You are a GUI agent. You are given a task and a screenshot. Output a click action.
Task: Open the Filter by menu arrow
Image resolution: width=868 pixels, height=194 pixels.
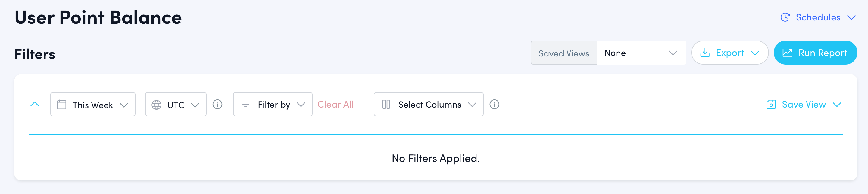301,105
